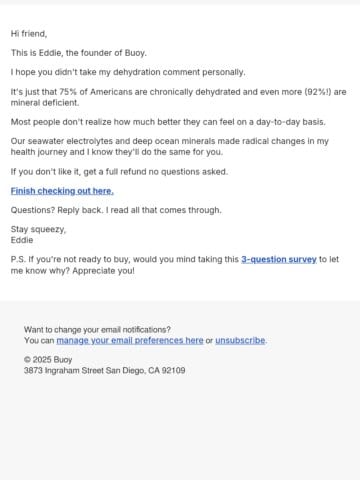The height and width of the screenshot is (480, 360).
Task: Click the 'Eddie' signature name
Action: pyautogui.click(x=22, y=240)
